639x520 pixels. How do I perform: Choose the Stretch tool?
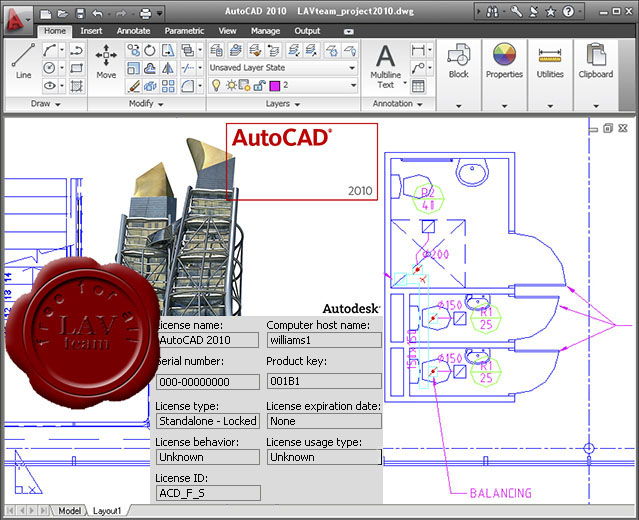pos(167,51)
